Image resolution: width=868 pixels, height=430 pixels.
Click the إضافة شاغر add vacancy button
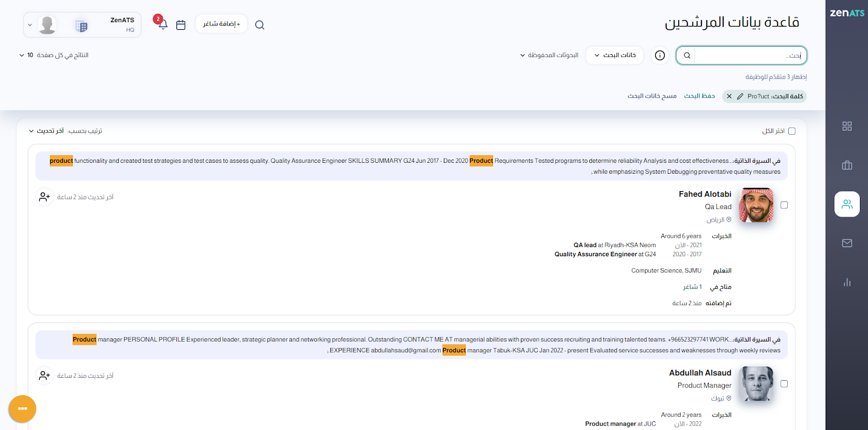click(221, 24)
